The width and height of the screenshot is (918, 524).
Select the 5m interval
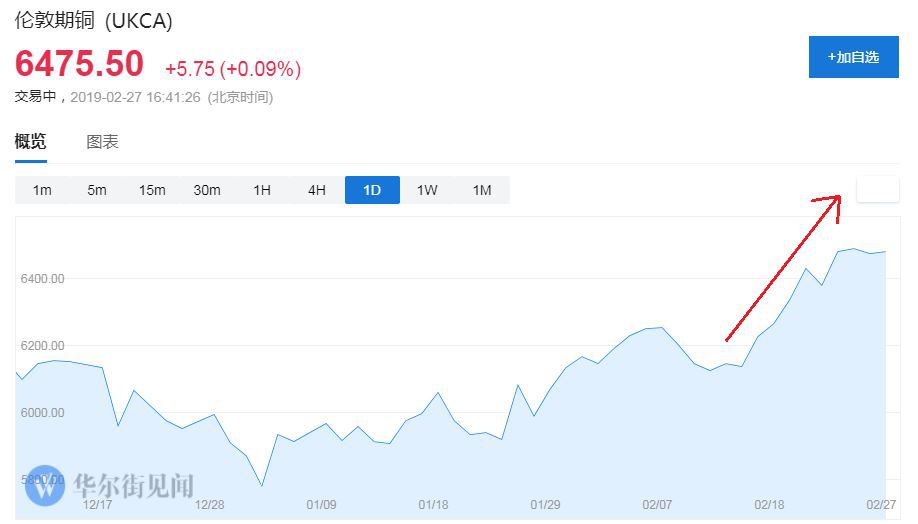[x=97, y=190]
